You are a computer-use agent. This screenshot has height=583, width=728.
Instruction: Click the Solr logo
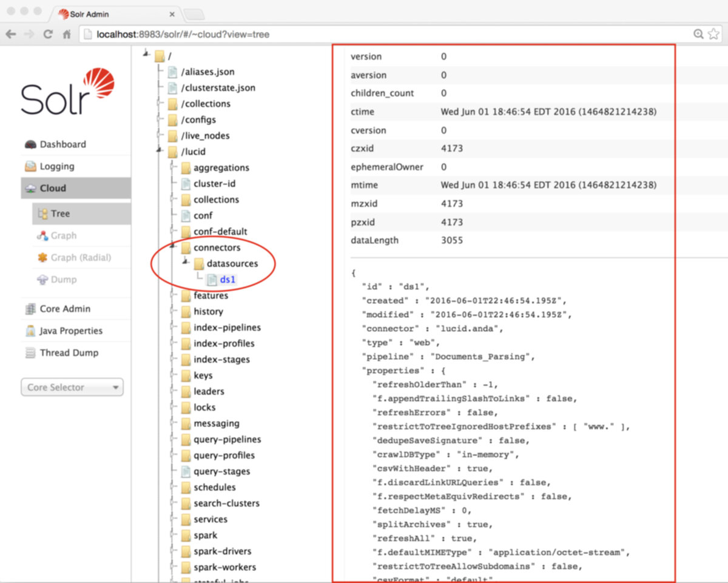(x=67, y=92)
